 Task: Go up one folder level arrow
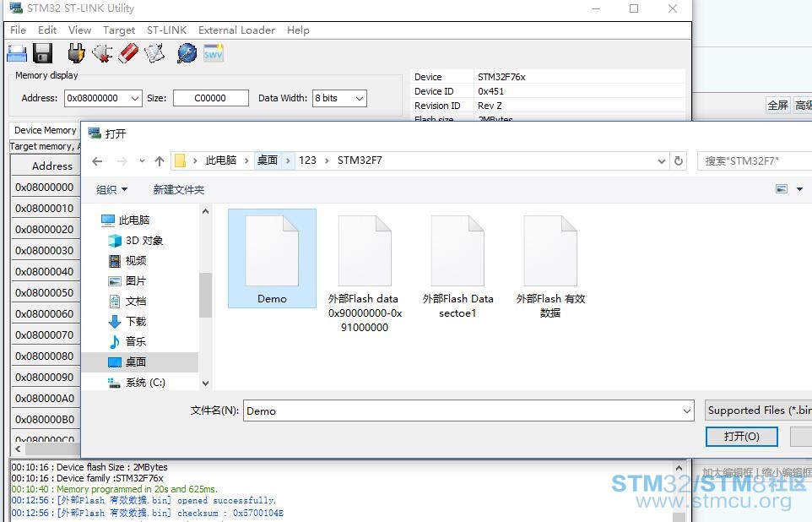(160, 161)
